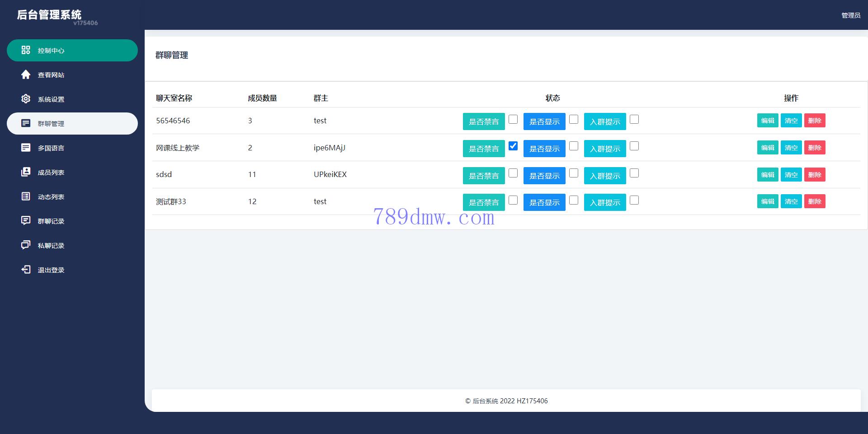Click the 多国语言 sidebar icon

26,148
